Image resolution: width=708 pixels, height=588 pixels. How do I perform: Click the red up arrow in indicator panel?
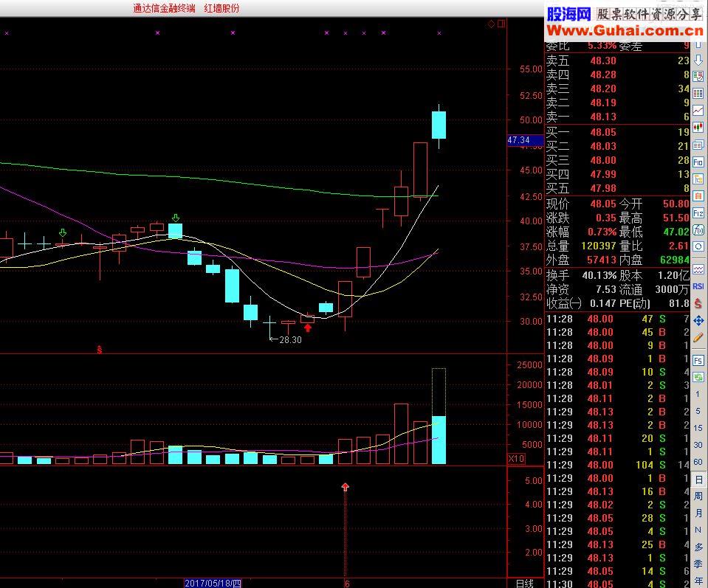point(346,487)
